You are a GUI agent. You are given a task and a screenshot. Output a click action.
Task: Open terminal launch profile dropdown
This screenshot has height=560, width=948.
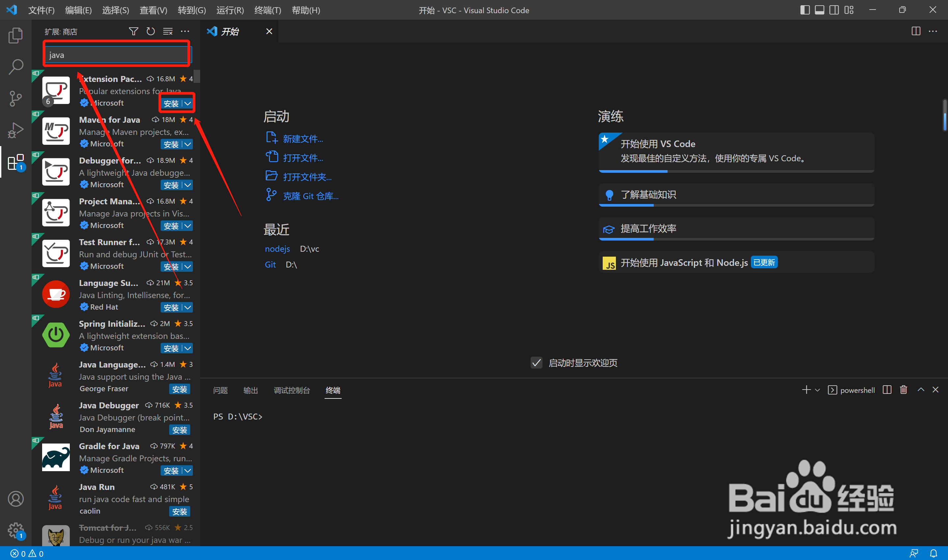pos(817,390)
